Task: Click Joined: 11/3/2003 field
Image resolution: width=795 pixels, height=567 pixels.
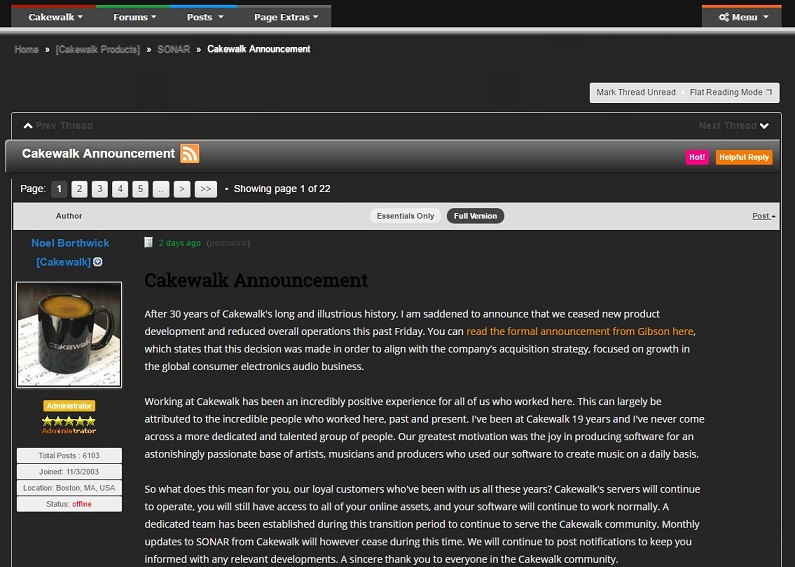Action: [69, 472]
